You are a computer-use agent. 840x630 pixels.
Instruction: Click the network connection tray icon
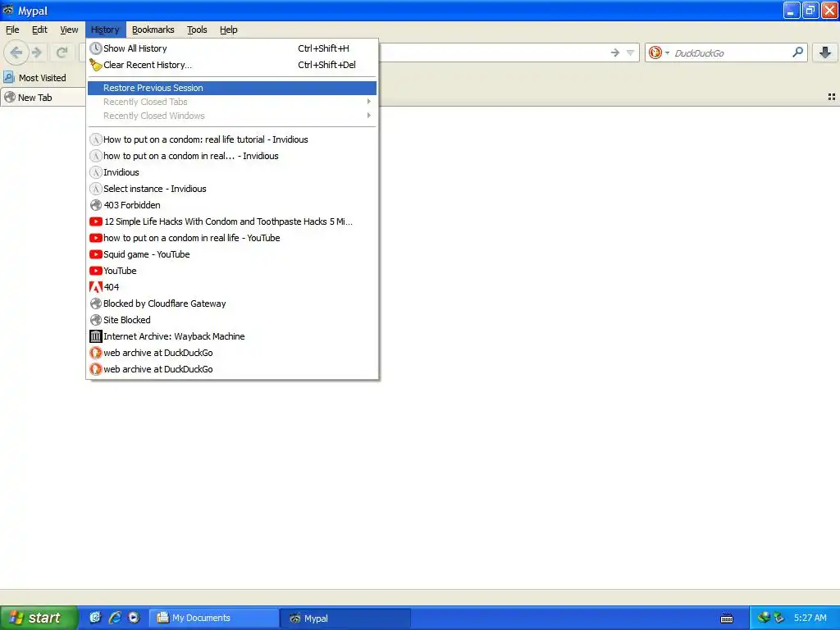pyautogui.click(x=764, y=618)
